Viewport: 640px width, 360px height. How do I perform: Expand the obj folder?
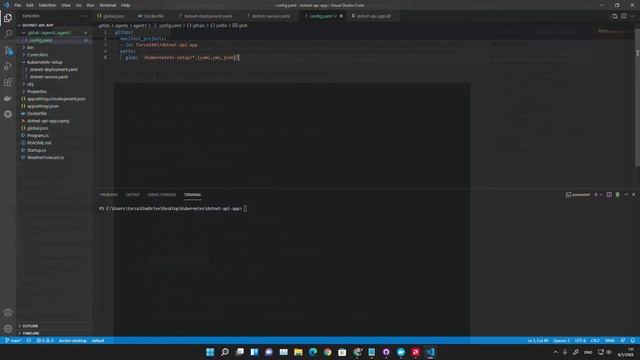55,84
